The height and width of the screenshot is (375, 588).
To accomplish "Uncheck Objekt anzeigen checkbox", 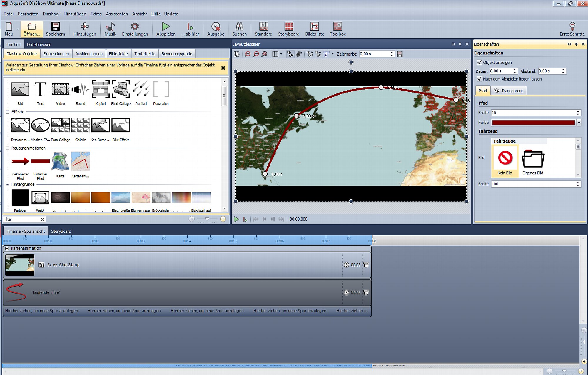I will tap(480, 62).
